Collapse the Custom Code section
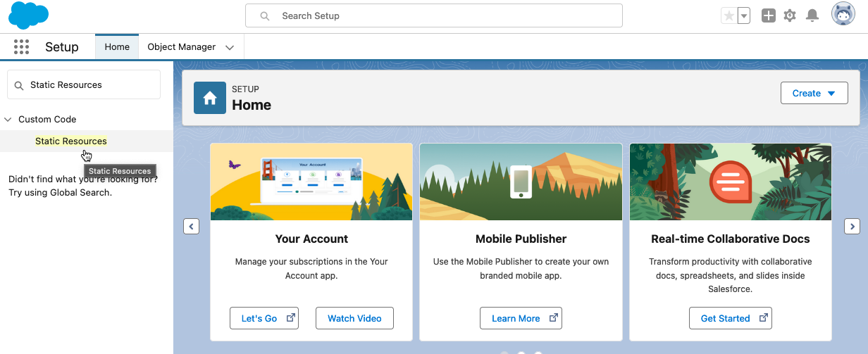The height and width of the screenshot is (354, 868). click(x=8, y=120)
